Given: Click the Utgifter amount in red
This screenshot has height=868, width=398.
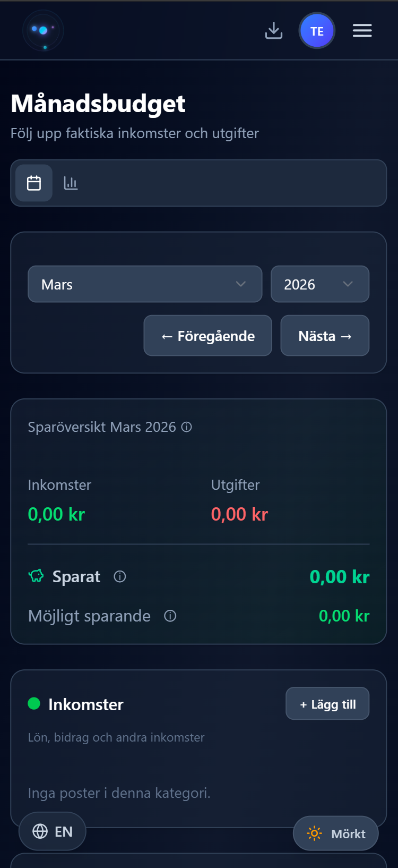Looking at the screenshot, I should 239,514.
